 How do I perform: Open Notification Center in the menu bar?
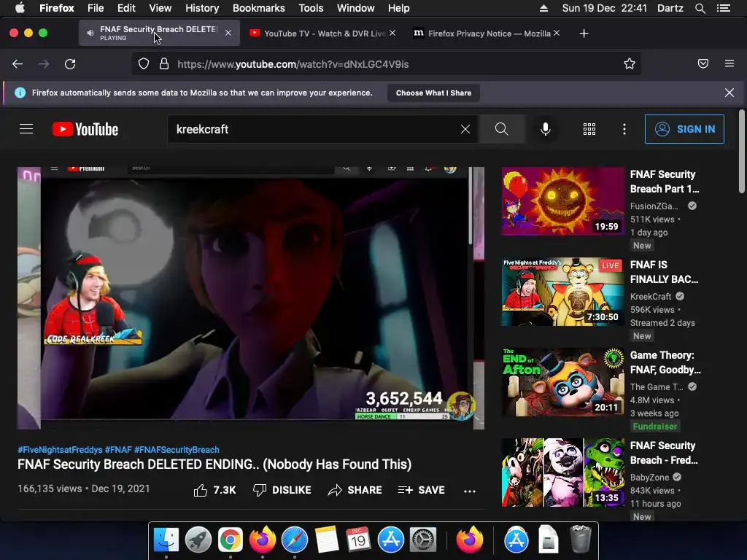click(x=723, y=8)
